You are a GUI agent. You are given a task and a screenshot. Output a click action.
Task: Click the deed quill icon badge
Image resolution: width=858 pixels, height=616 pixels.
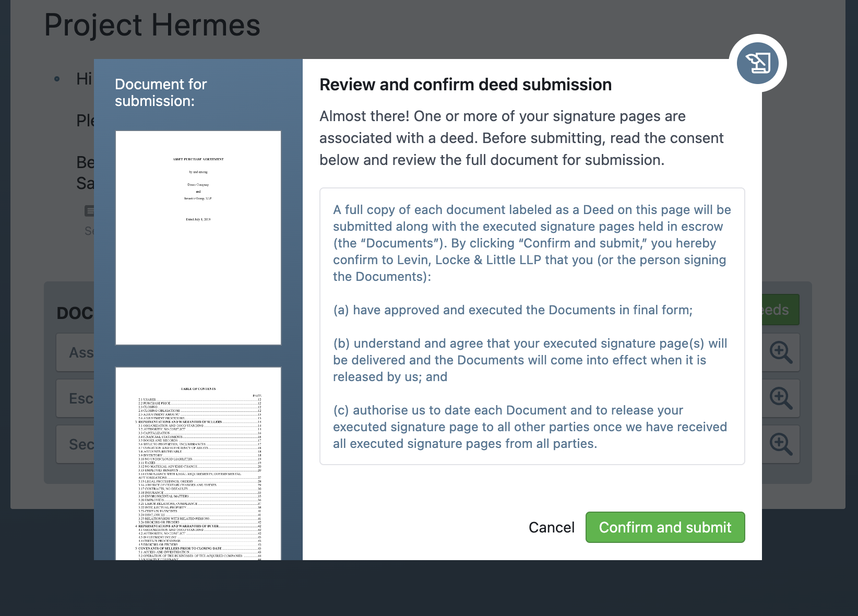click(x=758, y=63)
